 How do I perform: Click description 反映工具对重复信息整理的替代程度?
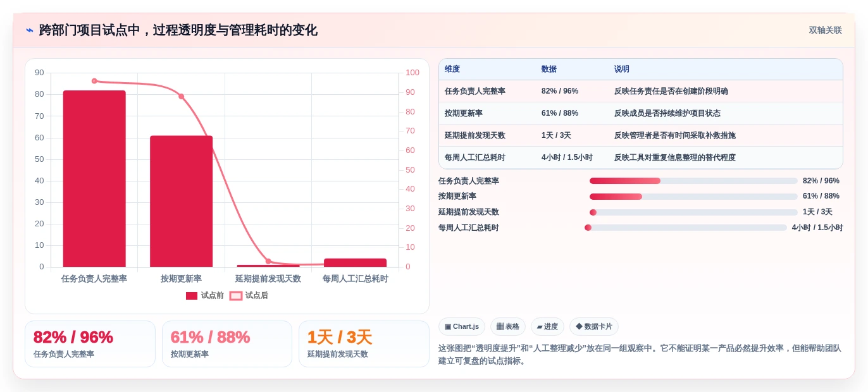(x=675, y=157)
